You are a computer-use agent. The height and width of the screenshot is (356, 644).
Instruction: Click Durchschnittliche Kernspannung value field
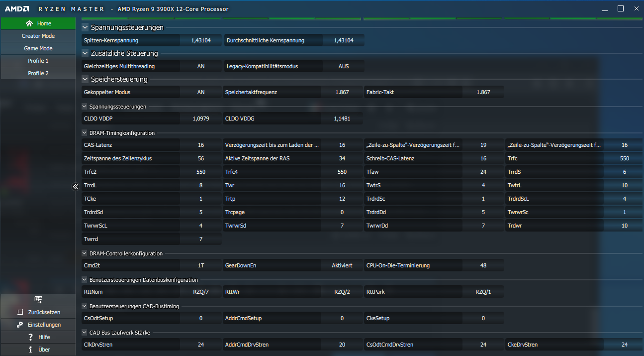coord(343,40)
